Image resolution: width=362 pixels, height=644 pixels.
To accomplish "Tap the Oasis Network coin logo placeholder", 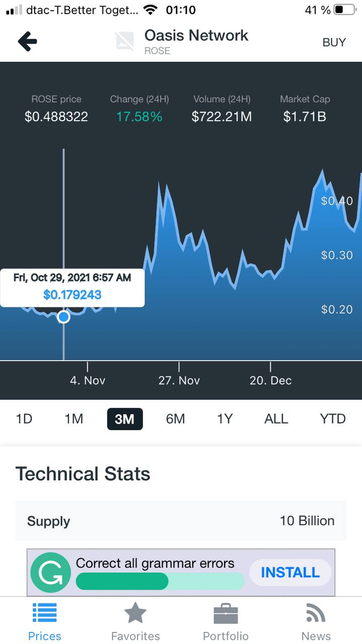I will [124, 42].
